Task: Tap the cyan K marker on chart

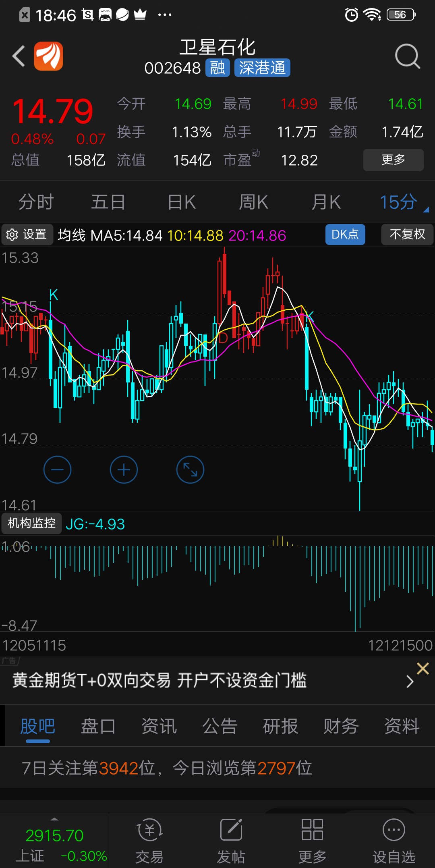Action: point(54,295)
